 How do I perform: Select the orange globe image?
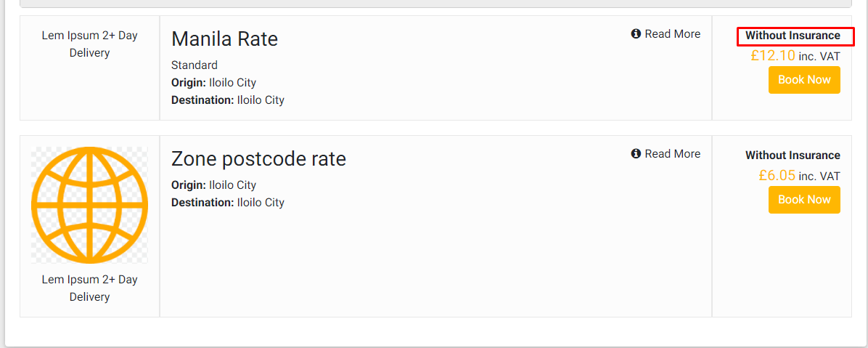click(x=89, y=205)
